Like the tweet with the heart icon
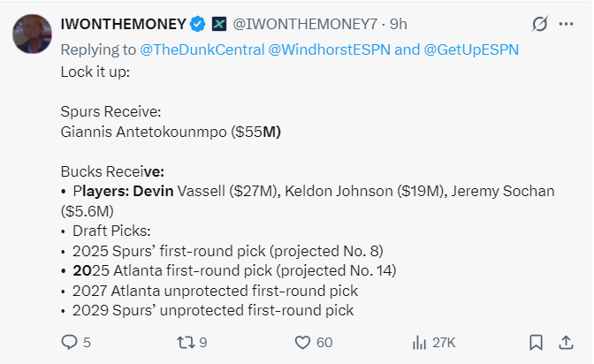The image size is (594, 364). click(x=302, y=343)
